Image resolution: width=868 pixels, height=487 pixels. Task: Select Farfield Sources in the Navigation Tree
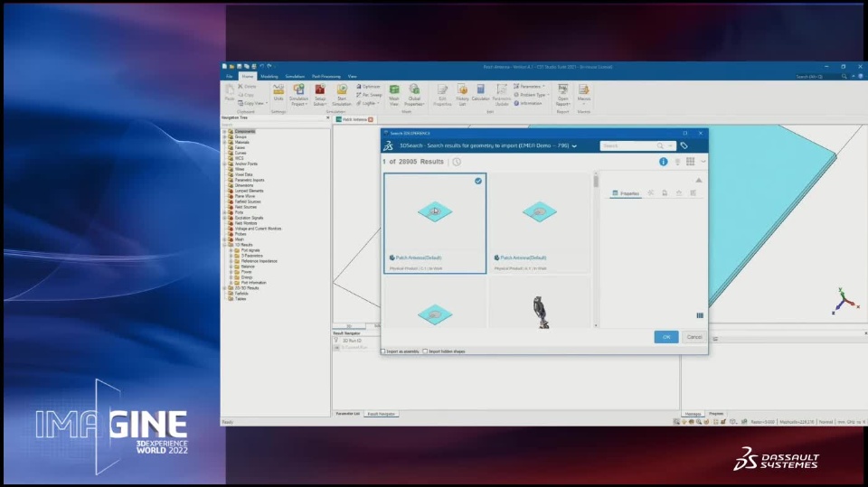(248, 201)
